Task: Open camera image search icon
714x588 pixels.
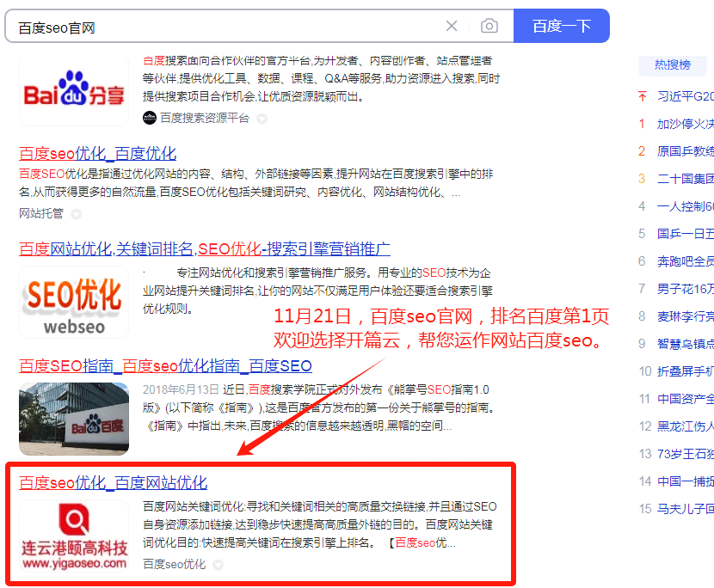Action: pyautogui.click(x=489, y=27)
